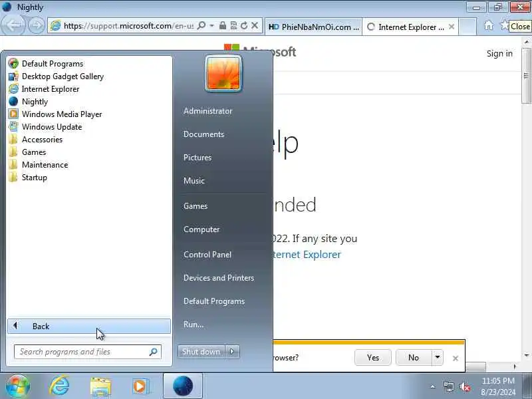Click the Compatibility View icon in address bar

[233, 25]
